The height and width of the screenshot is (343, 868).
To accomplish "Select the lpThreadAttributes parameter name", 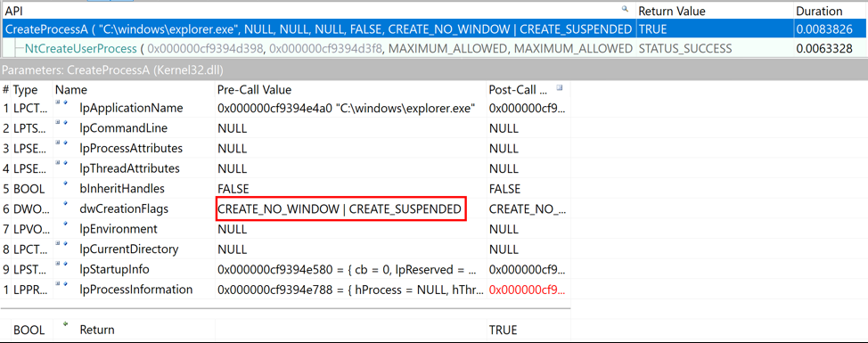I will [x=129, y=168].
